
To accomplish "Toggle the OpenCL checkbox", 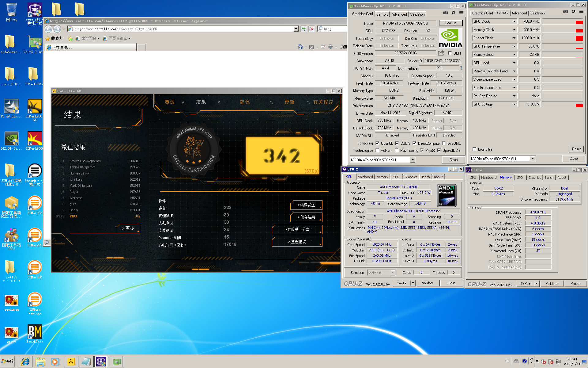I will [378, 143].
